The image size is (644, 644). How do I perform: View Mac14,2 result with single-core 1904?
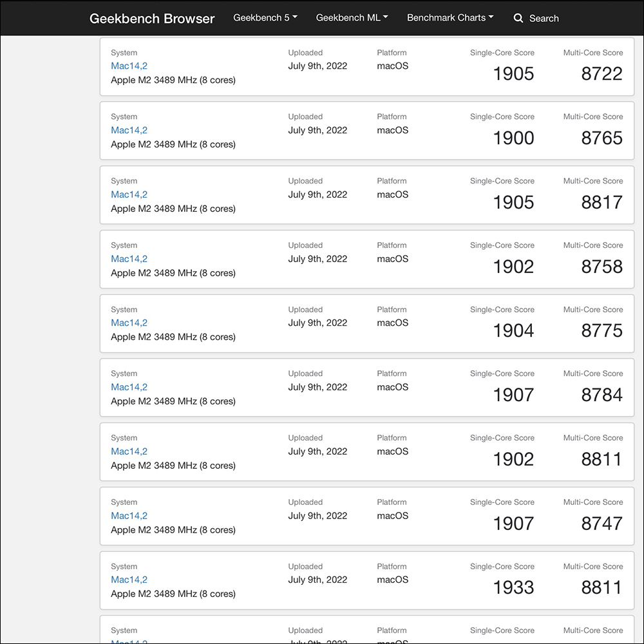tap(129, 323)
